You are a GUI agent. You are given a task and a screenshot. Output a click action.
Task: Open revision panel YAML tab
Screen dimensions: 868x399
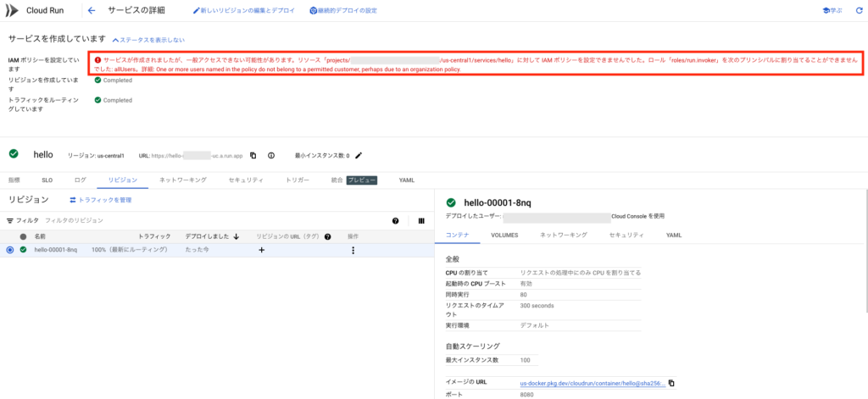674,236
